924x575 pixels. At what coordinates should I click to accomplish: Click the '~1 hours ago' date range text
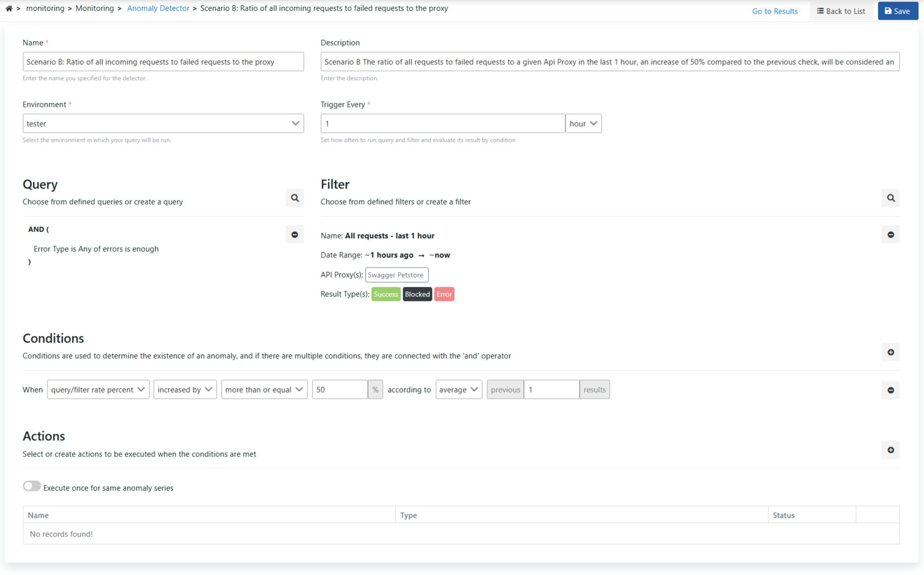tap(389, 255)
